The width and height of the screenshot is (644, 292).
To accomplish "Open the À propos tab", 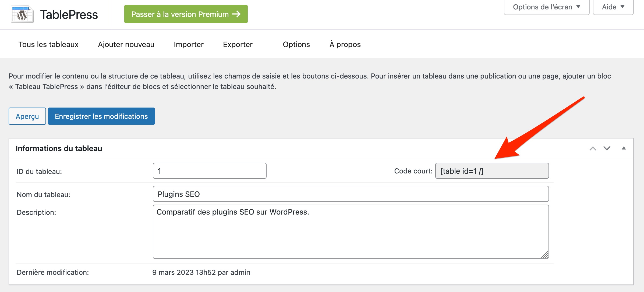I will 345,44.
